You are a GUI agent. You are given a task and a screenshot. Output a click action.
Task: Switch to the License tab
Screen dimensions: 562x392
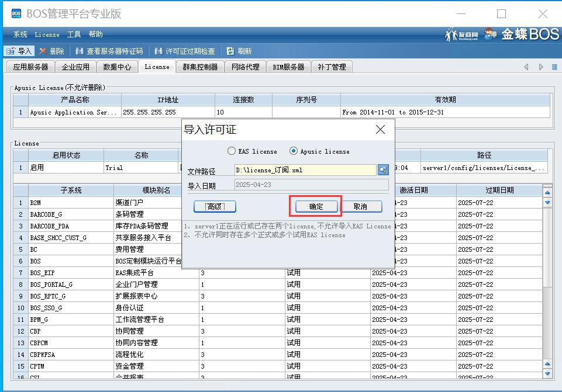(157, 67)
